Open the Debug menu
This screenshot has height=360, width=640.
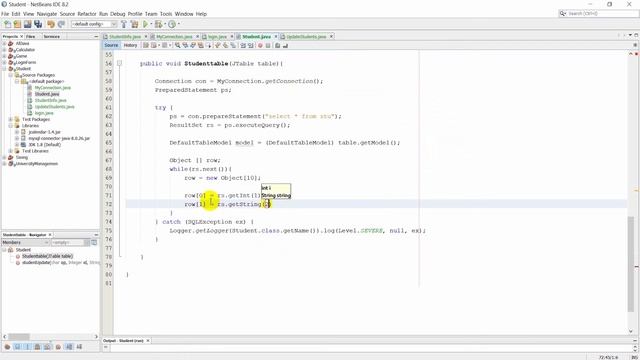[x=118, y=14]
